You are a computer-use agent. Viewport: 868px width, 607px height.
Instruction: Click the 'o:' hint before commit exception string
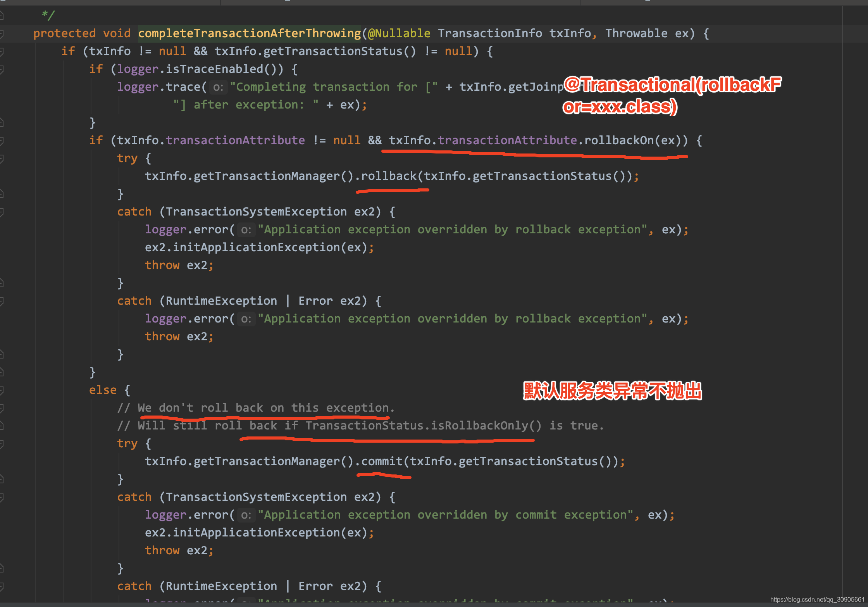pos(246,515)
